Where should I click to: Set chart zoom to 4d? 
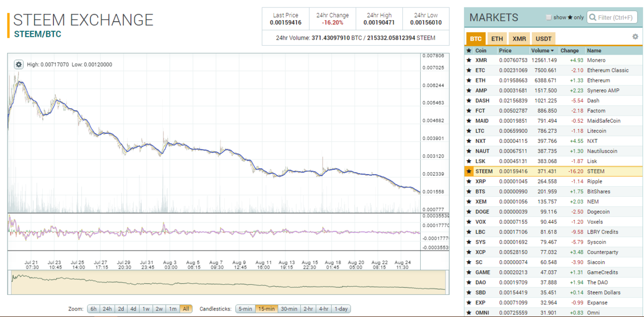133,308
